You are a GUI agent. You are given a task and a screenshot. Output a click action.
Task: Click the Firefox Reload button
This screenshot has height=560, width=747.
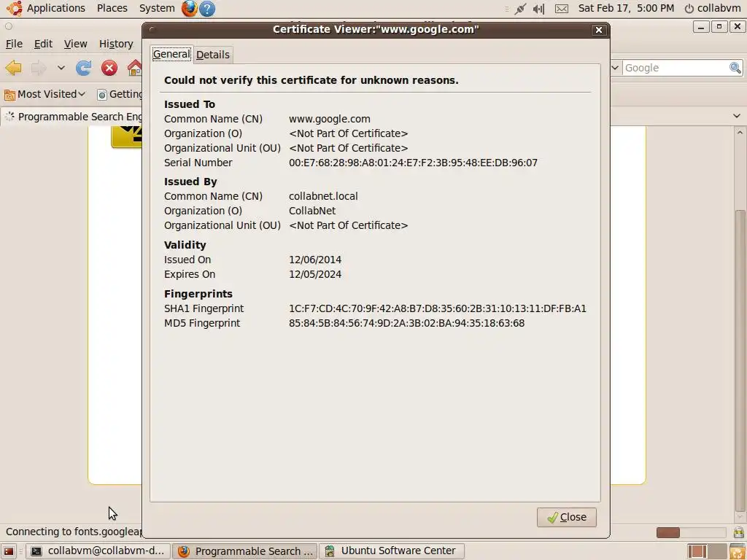pos(84,68)
